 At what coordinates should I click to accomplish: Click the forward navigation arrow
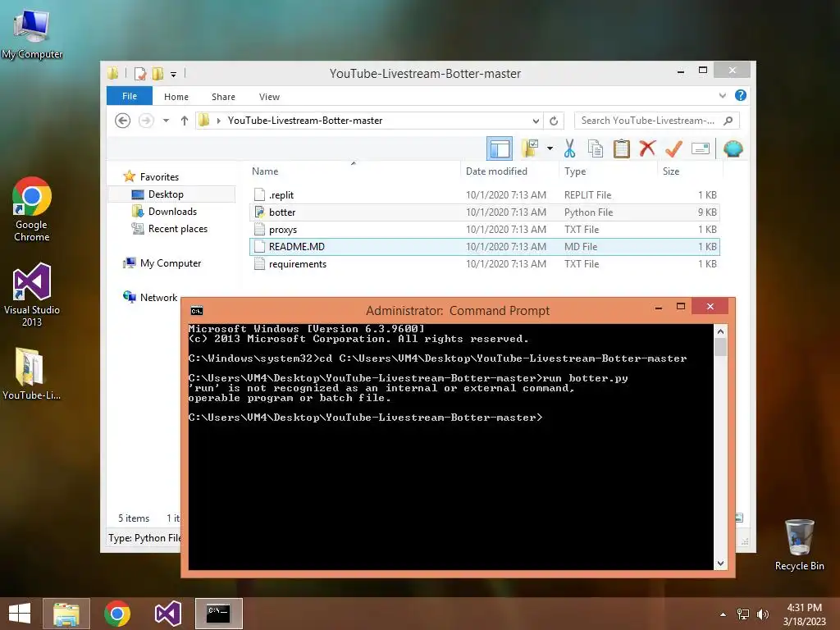(146, 121)
